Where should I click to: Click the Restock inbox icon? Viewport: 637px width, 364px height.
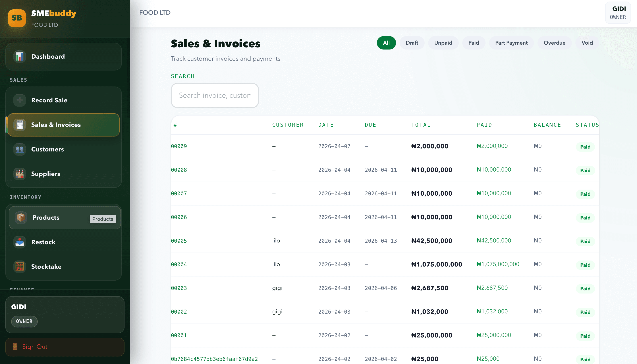click(19, 242)
